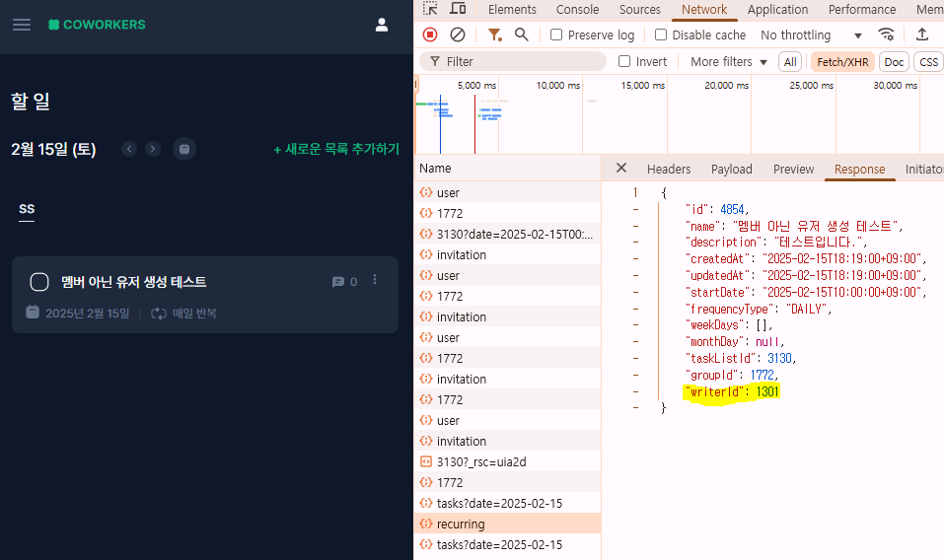
Task: Toggle the Doc request filter
Action: click(x=894, y=62)
